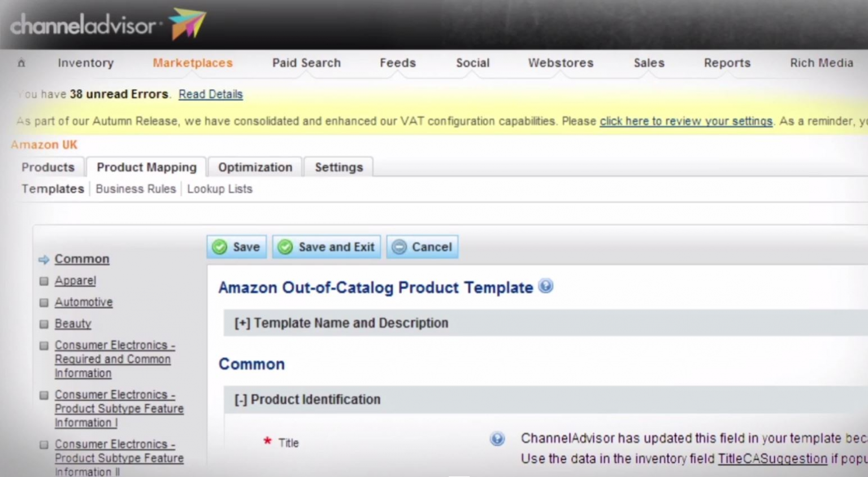Screen dimensions: 868x477
Task: Click the help icon beside the Title field
Action: coord(496,439)
